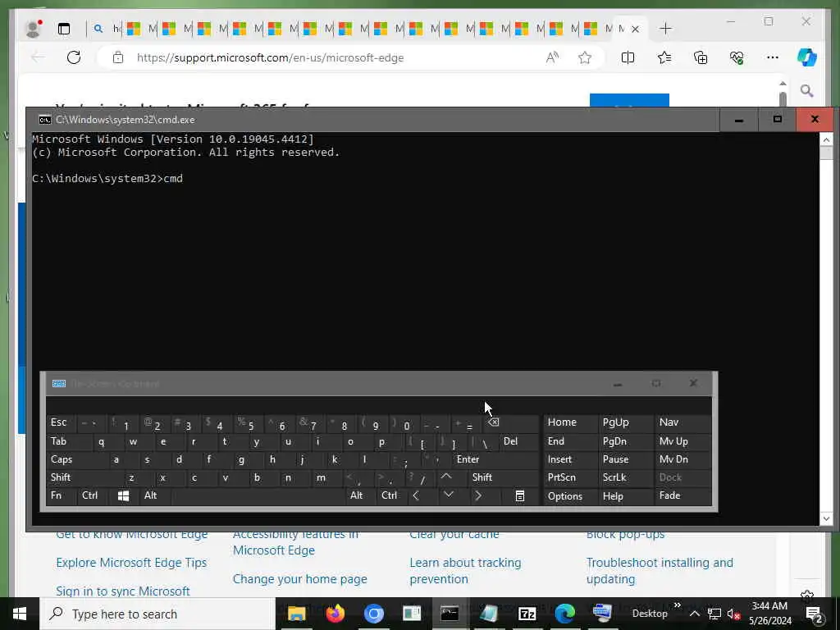Open Explore Microsoft Edge Tips link
Image resolution: width=840 pixels, height=630 pixels.
tap(131, 563)
